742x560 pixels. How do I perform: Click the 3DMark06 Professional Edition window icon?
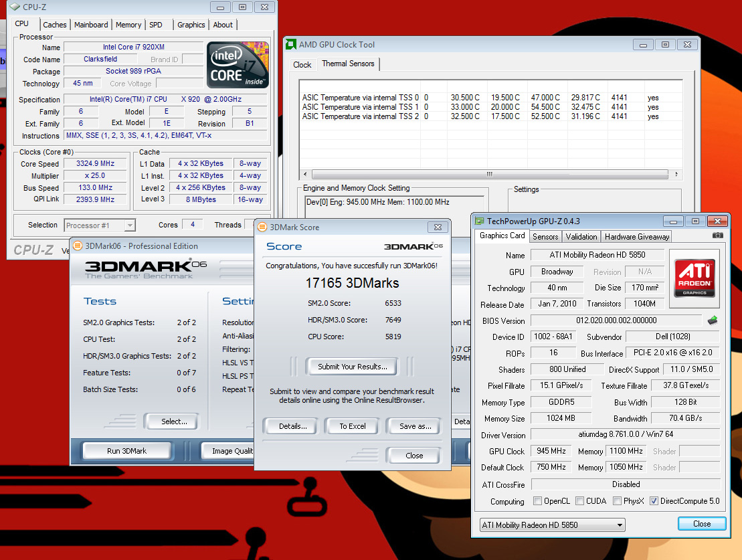77,246
